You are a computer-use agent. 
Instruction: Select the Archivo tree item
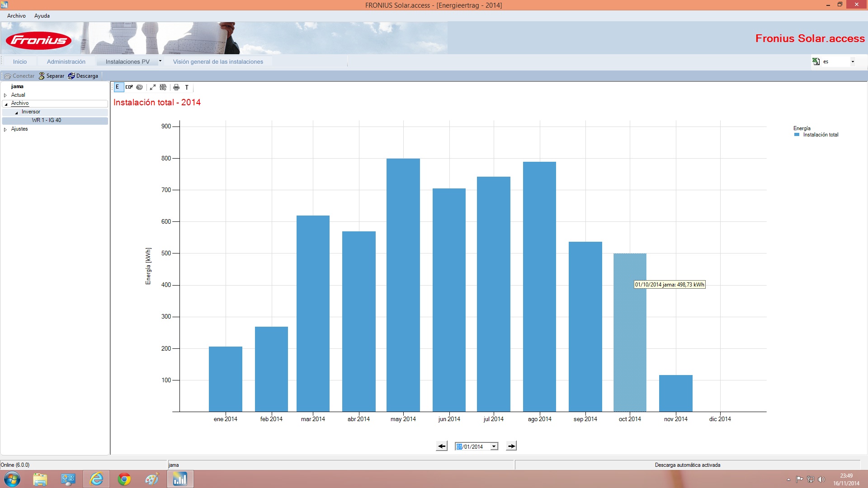click(20, 103)
